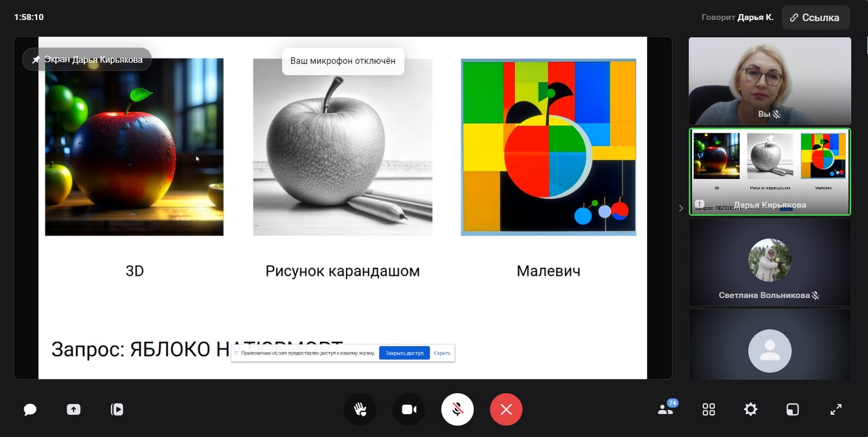Viewport: 868px width, 437px height.
Task: Select Дарья Кирьякова's shared screen thumbnail
Action: point(769,172)
